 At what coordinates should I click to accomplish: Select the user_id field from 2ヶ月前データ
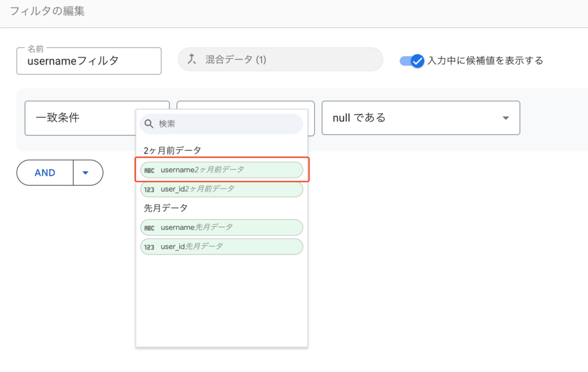click(x=222, y=189)
